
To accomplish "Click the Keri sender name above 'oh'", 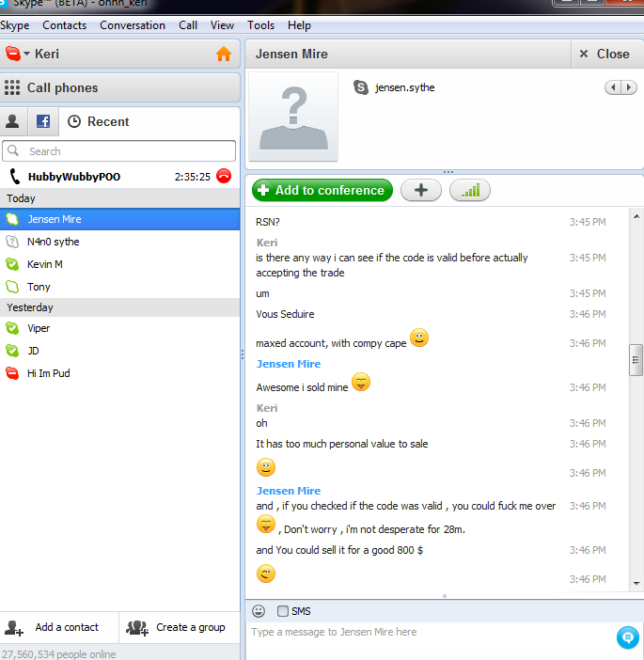I will pyautogui.click(x=267, y=408).
